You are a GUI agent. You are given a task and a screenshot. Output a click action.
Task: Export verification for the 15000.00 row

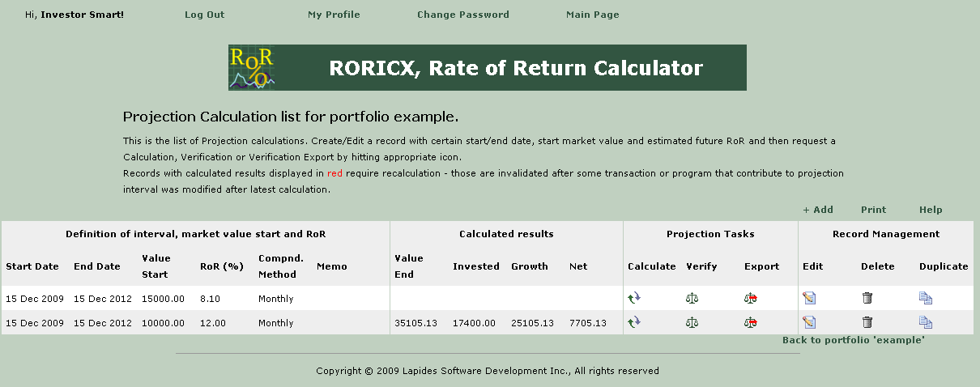(751, 298)
